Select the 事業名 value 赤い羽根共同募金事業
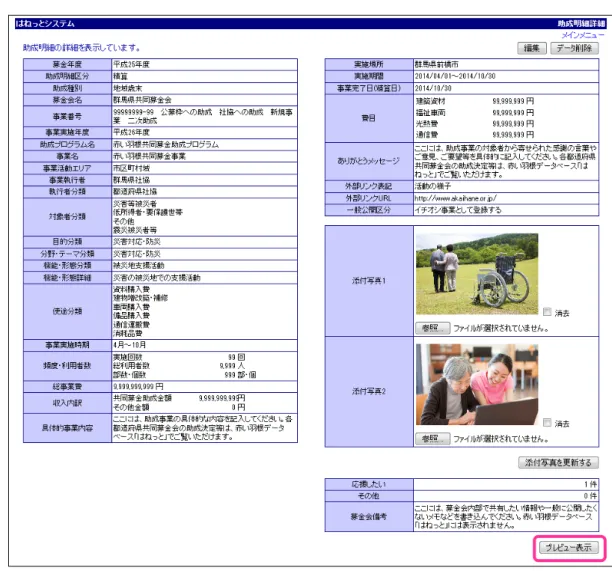Viewport: 612px width, 571px height. [x=149, y=156]
